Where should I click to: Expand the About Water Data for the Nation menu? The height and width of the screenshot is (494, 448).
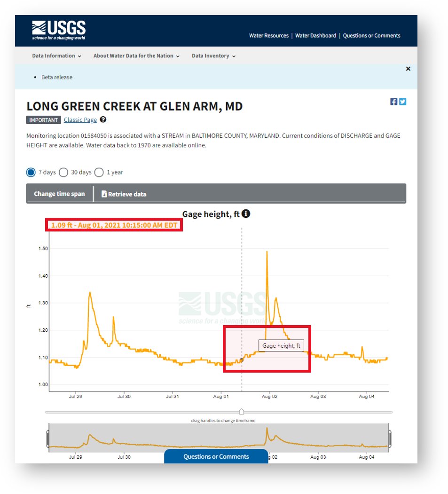click(x=136, y=56)
